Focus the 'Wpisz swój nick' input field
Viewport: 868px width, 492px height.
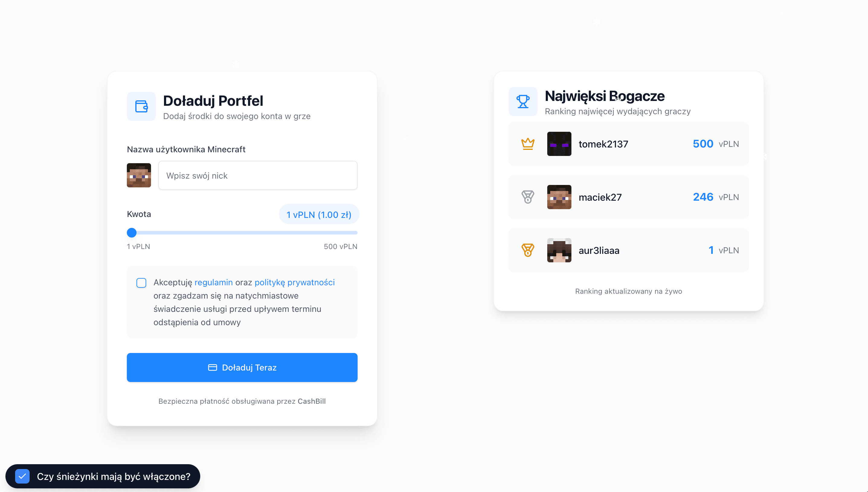(x=258, y=175)
